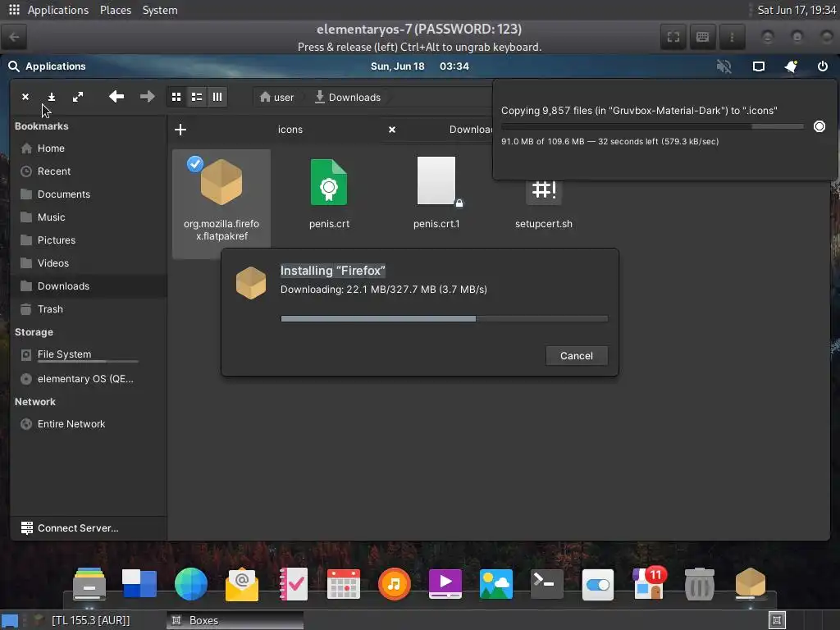
Task: Open Recent in the sidebar
Action: (89, 171)
